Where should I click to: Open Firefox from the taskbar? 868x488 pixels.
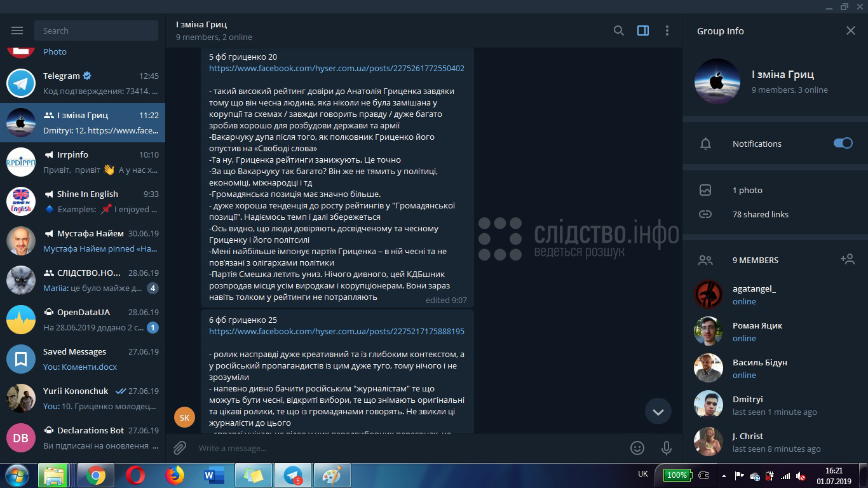pyautogui.click(x=174, y=475)
